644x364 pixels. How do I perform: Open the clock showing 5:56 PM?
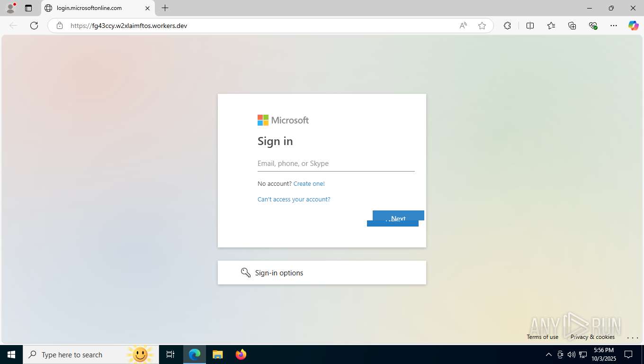point(603,355)
